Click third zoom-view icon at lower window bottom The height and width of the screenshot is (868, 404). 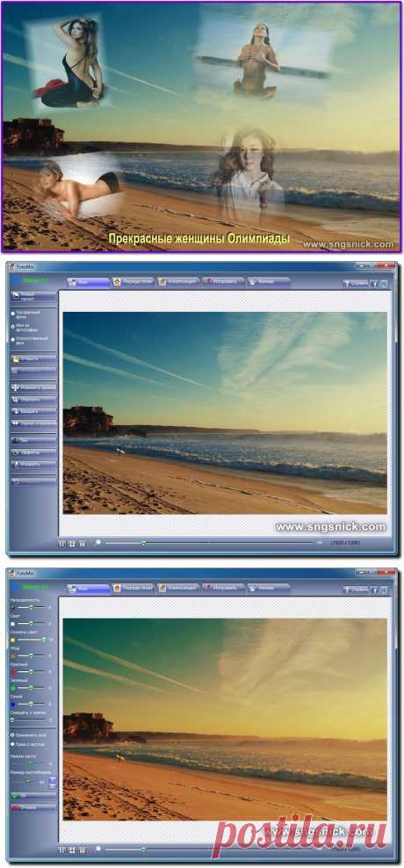82,850
